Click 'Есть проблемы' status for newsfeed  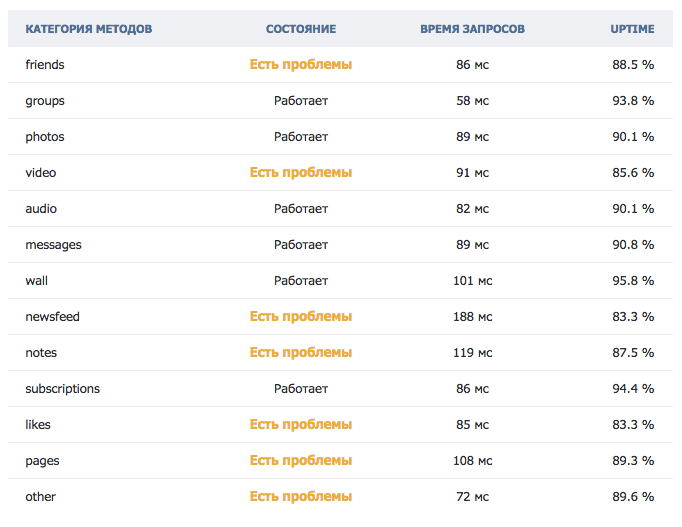click(x=301, y=317)
